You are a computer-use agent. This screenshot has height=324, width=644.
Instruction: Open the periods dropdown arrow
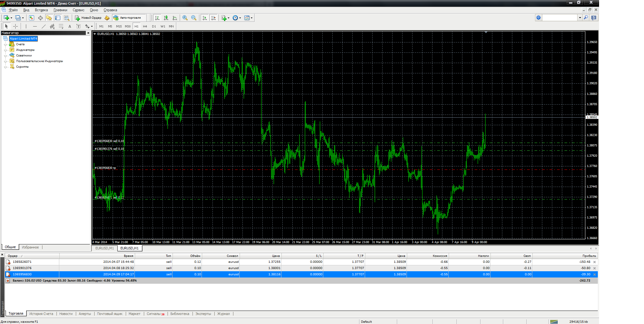tap(240, 18)
